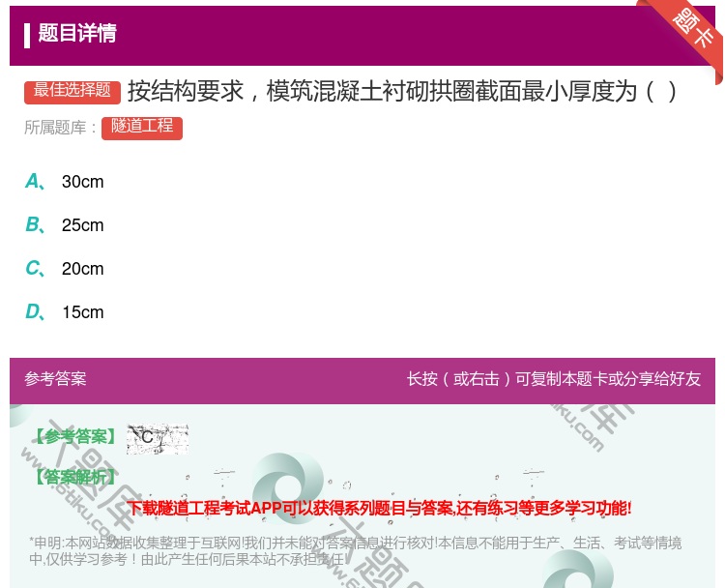Select option C 20cm

coord(64,269)
